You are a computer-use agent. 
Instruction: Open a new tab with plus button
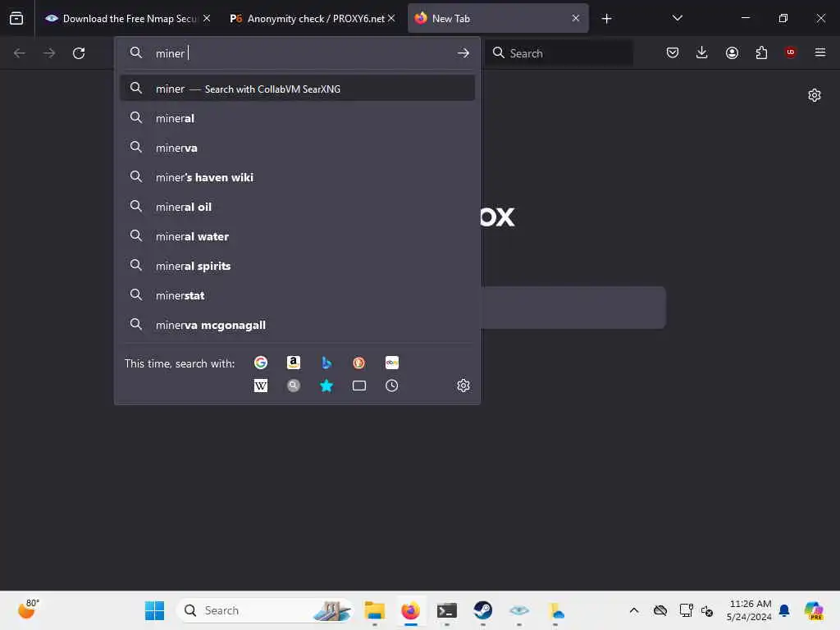coord(606,19)
